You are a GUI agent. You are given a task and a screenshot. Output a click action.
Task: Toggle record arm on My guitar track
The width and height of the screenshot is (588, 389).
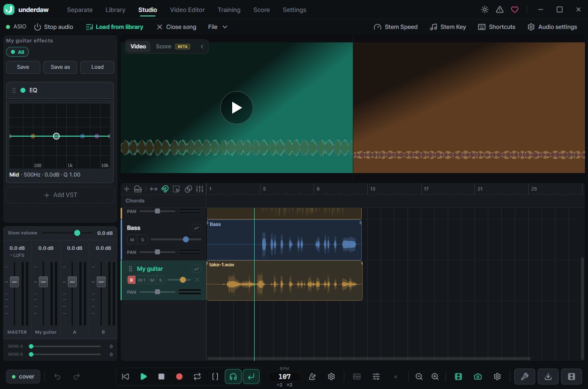pyautogui.click(x=131, y=280)
